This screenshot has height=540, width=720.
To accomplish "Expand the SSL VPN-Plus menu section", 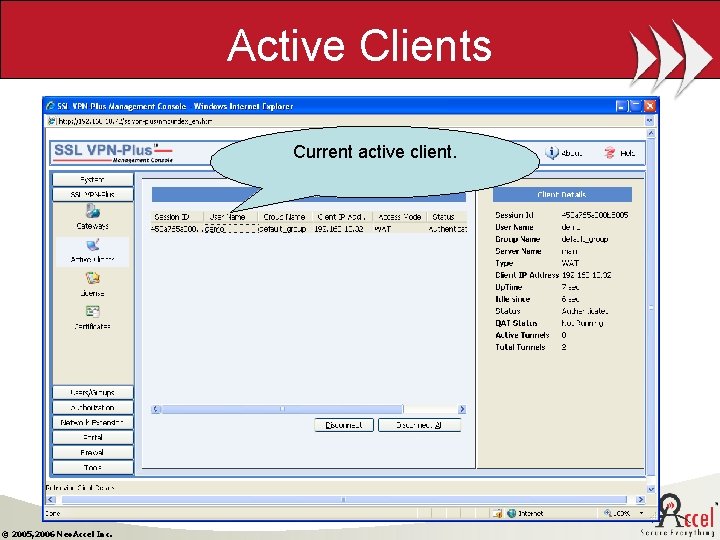I will pos(93,195).
